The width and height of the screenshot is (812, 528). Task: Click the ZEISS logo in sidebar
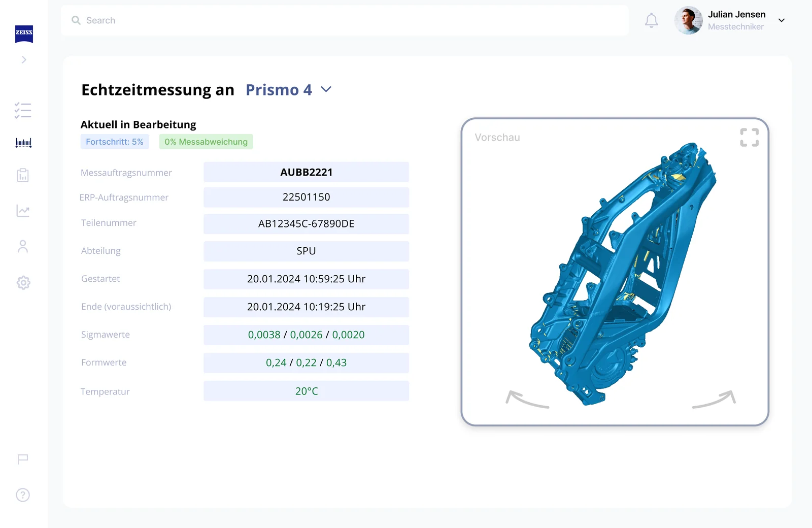click(24, 34)
